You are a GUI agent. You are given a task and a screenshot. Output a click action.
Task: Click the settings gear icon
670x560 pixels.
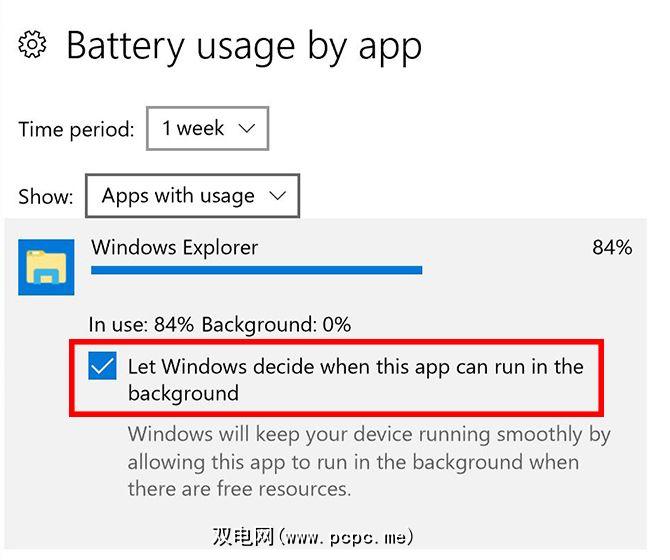pos(33,45)
